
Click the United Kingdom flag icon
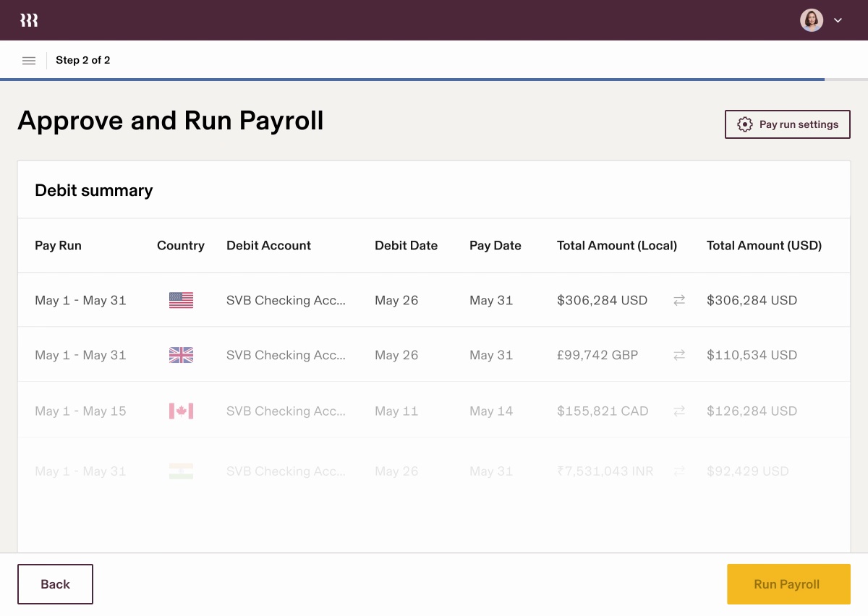pos(181,355)
